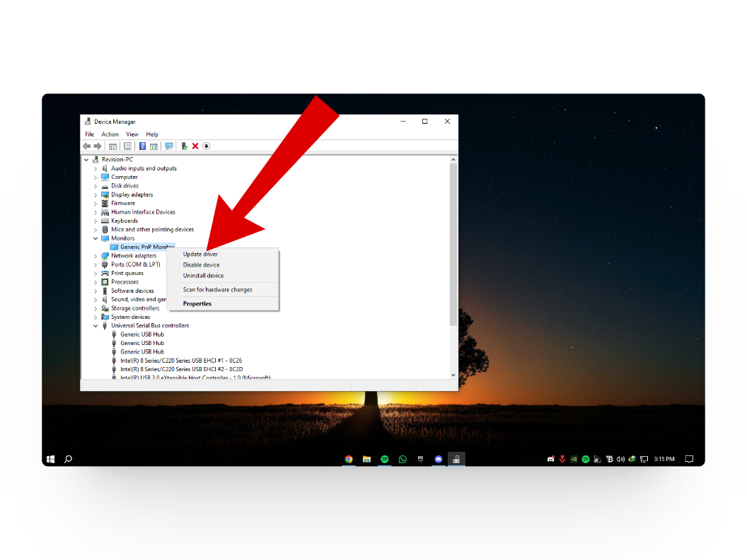Click the NVIDIA icon in the system tray
This screenshot has height=560, width=747.
click(x=574, y=459)
